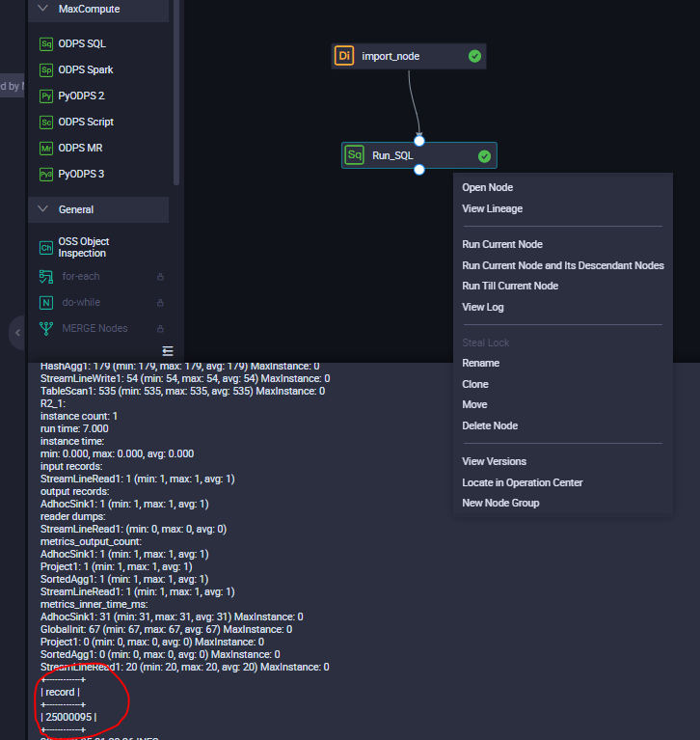The width and height of the screenshot is (700, 740).
Task: Click the green success check on Run_SQL
Action: (x=484, y=156)
